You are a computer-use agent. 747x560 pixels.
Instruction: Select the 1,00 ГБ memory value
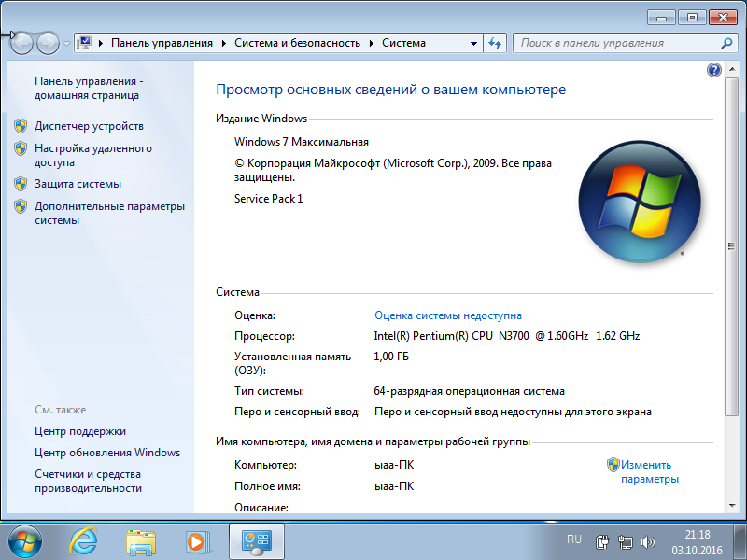[x=391, y=357]
